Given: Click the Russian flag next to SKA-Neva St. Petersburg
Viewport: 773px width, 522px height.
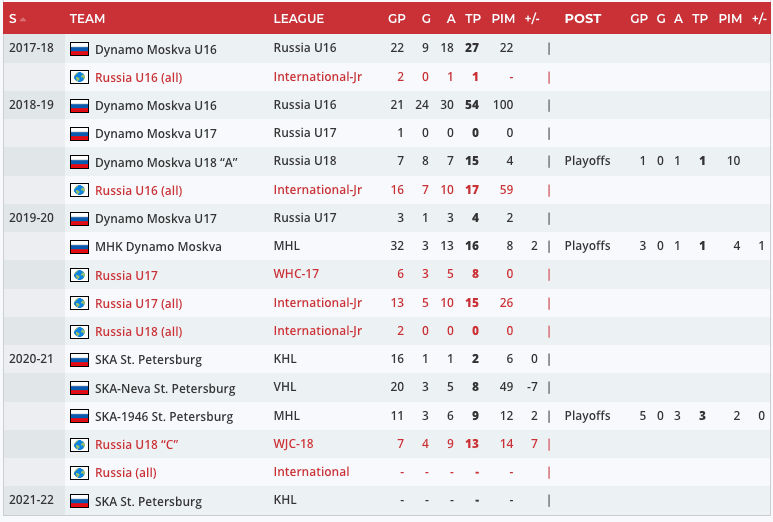Looking at the screenshot, I should point(80,388).
